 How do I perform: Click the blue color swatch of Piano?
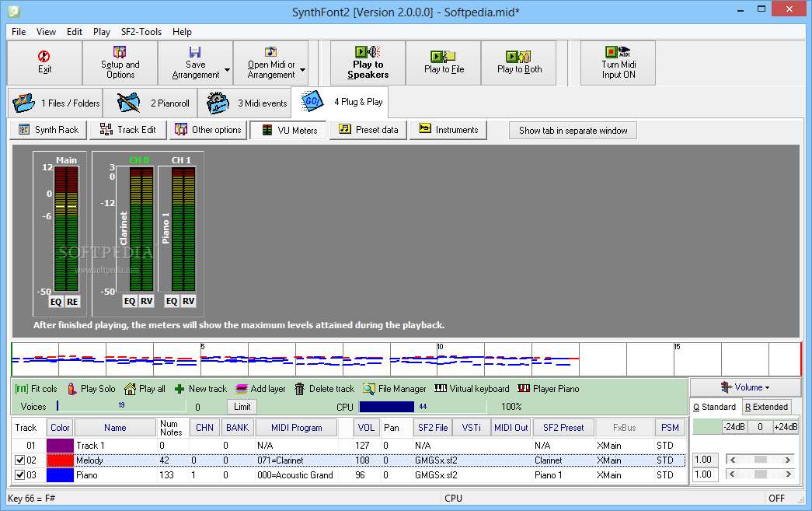click(x=60, y=474)
